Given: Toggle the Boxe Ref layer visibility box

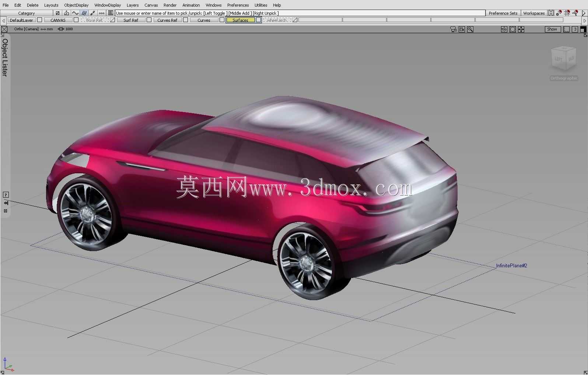Looking at the screenshot, I should coord(113,20).
